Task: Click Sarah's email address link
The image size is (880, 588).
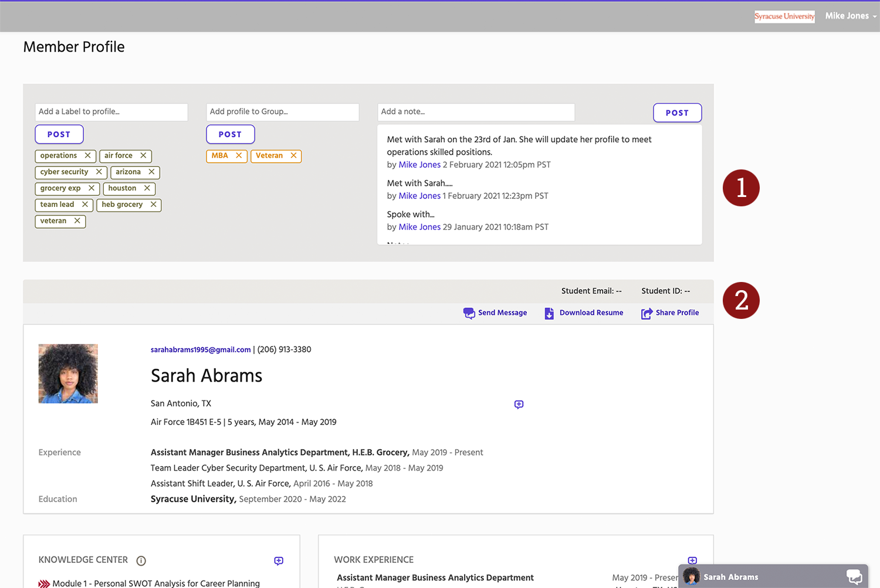Action: click(201, 349)
